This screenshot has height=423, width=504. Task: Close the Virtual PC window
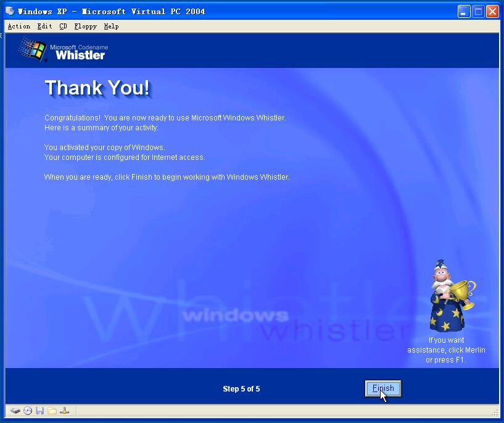click(492, 12)
